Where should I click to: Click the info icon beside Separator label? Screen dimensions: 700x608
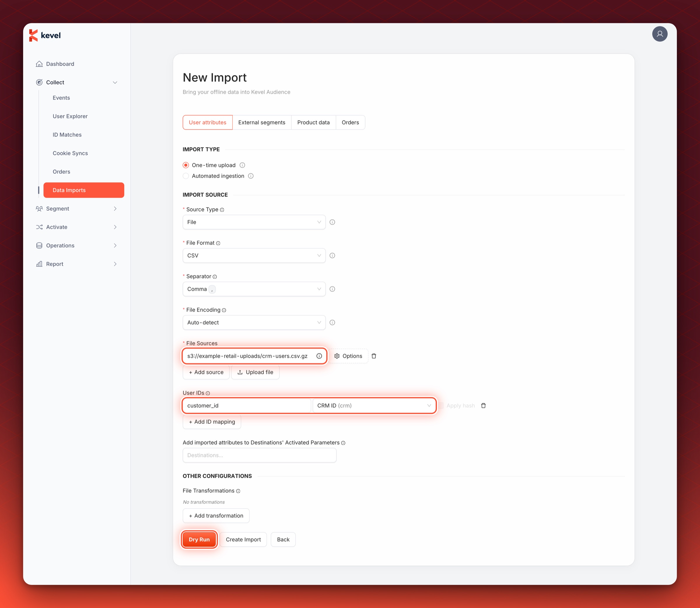click(x=215, y=276)
